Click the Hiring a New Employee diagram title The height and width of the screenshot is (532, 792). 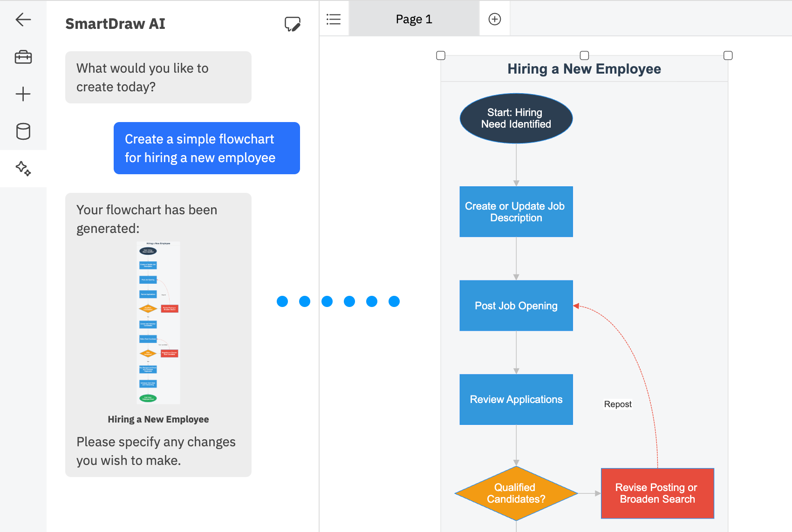click(x=584, y=69)
